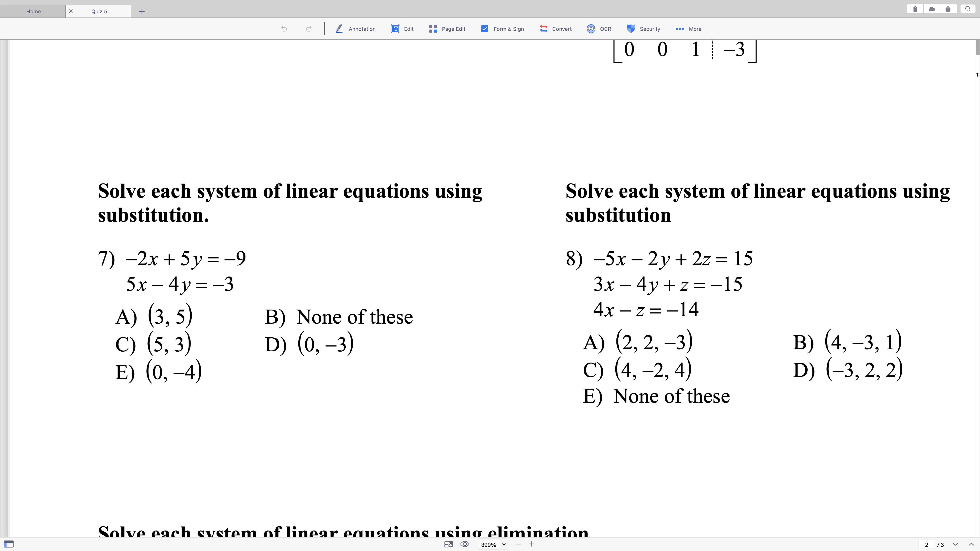
Task: Click the Home tab
Action: 33,11
